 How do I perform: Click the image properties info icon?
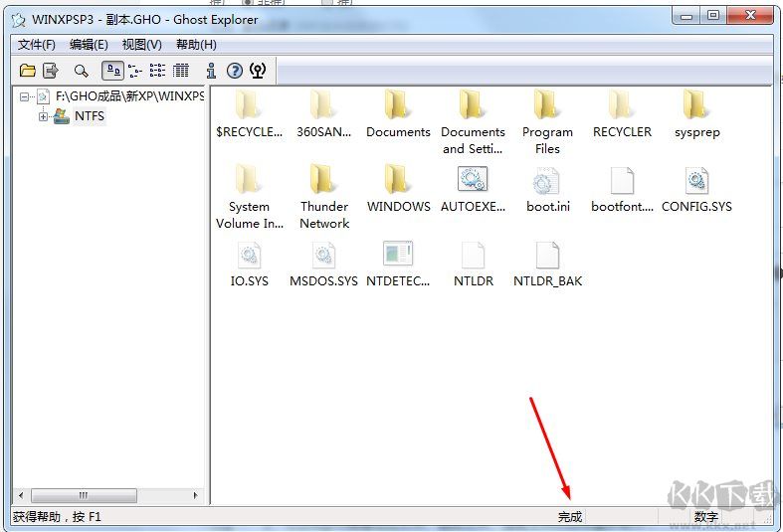pyautogui.click(x=211, y=71)
